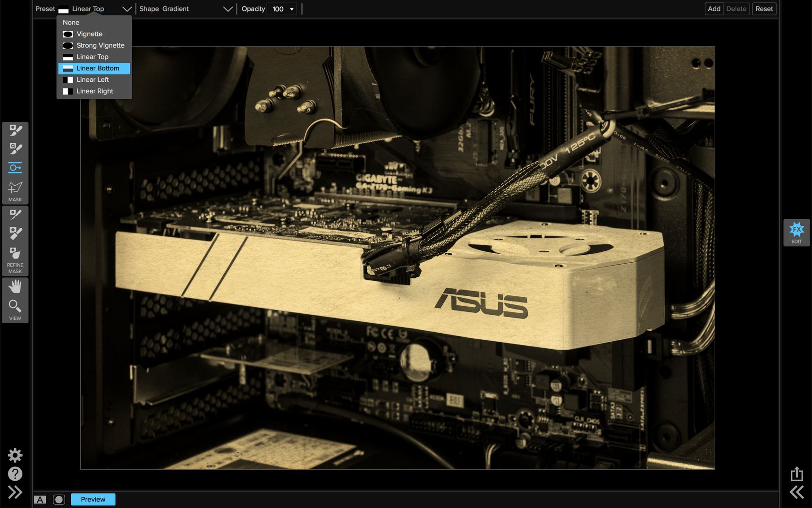This screenshot has height=508, width=812.
Task: Open the Opacity value dropdown arrow
Action: 292,9
